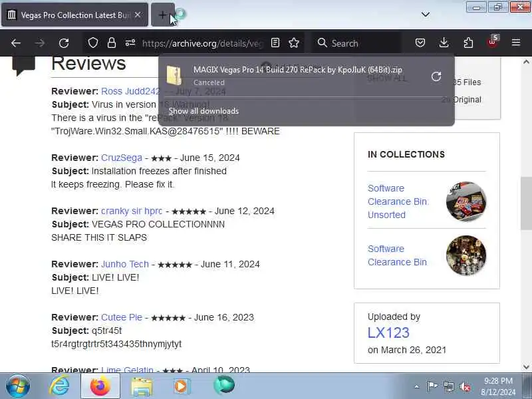This screenshot has width=532, height=399.
Task: Click the vertical scrollbar thumb
Action: 526,203
